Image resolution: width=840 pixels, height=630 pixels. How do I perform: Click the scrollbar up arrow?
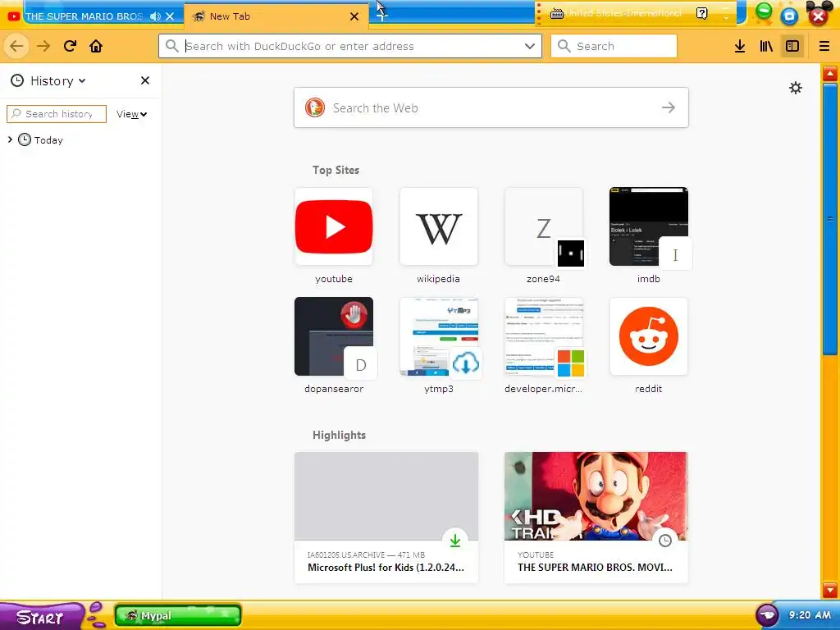[830, 74]
